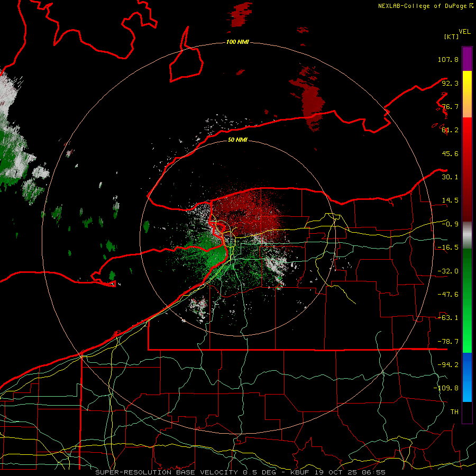Click the -63.1 legend value
Screen dimensions: 476x476
pos(448,318)
